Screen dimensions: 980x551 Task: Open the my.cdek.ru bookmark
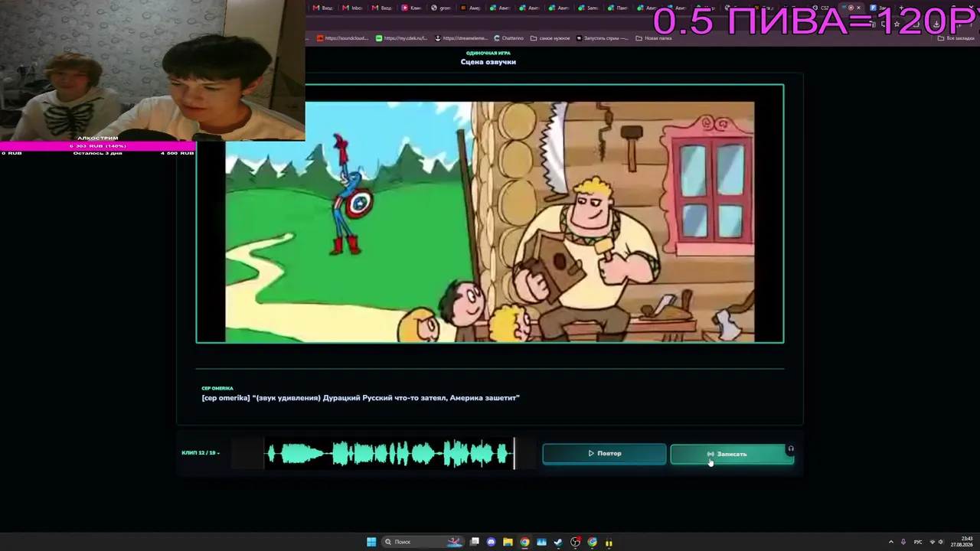[400, 38]
